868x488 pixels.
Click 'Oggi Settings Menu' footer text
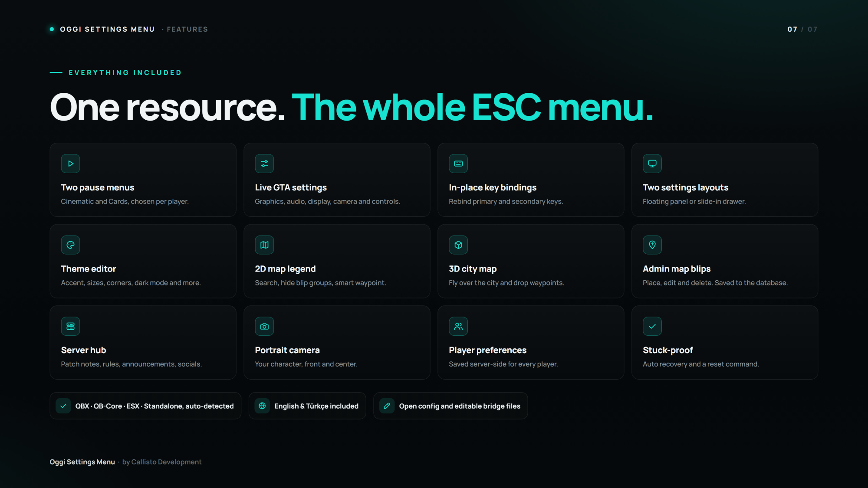tap(82, 462)
